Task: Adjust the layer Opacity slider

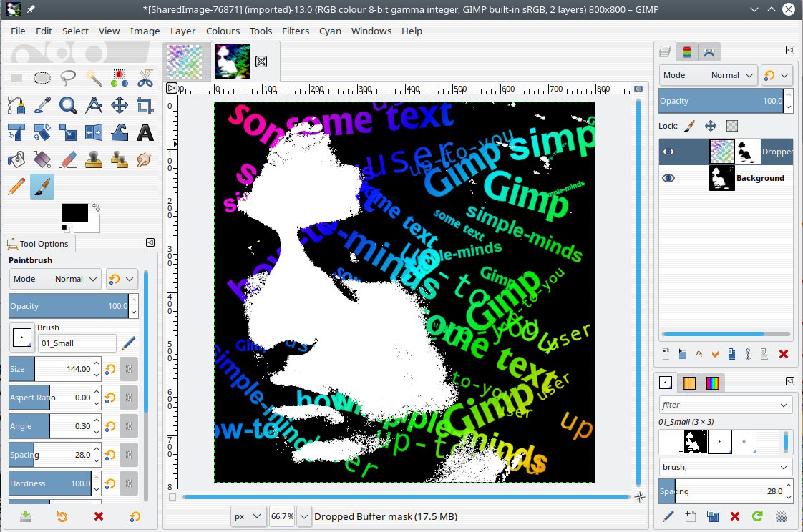Action: coord(721,101)
